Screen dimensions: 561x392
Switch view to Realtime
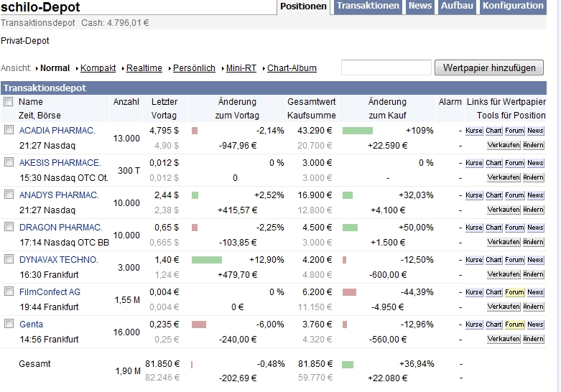click(144, 68)
